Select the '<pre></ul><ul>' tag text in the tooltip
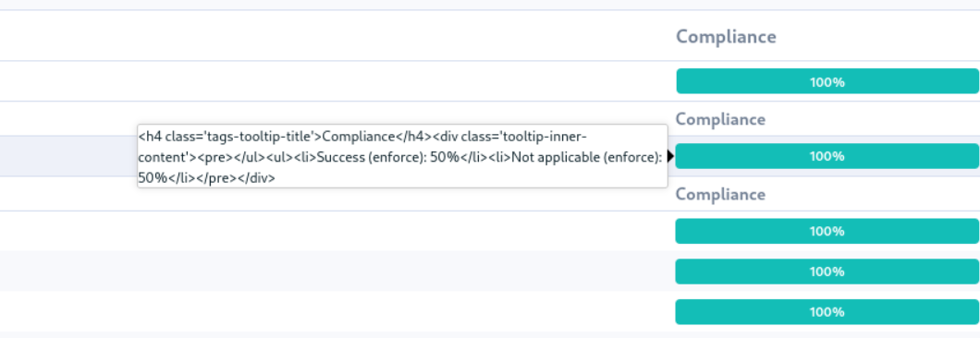 click(x=244, y=157)
